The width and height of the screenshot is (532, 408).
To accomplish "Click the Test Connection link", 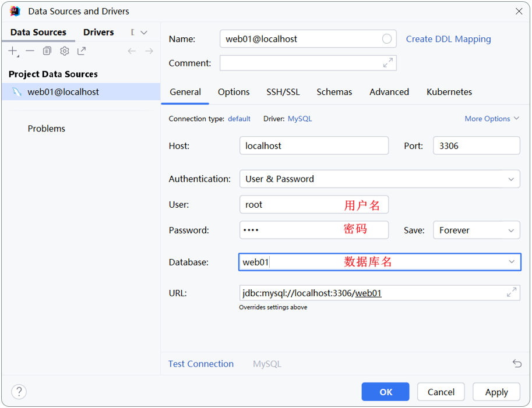I will (201, 364).
